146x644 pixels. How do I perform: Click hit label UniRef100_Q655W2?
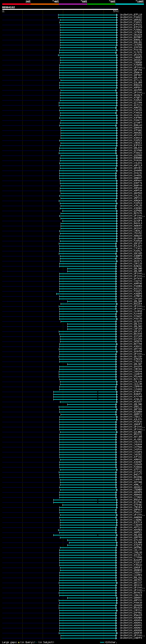click(x=131, y=548)
